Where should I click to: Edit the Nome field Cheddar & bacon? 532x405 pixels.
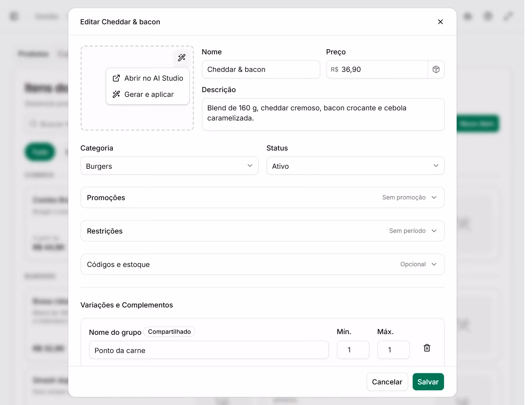pos(261,70)
